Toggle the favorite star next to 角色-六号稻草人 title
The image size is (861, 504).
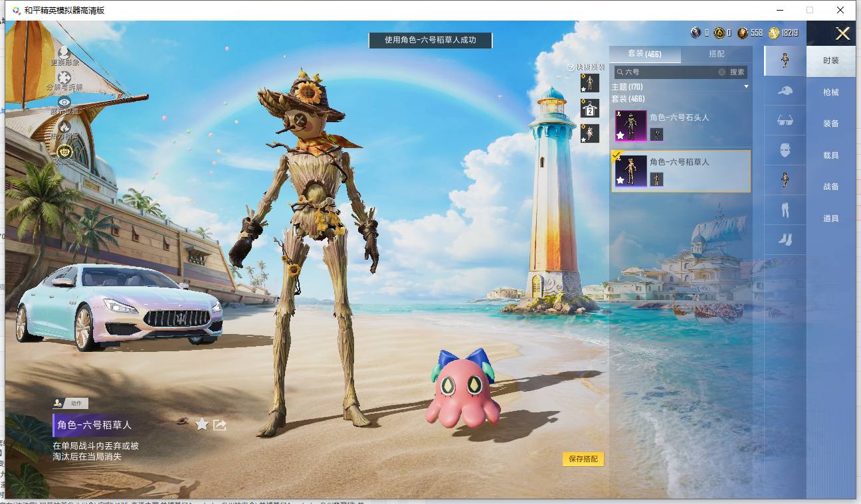(x=202, y=424)
